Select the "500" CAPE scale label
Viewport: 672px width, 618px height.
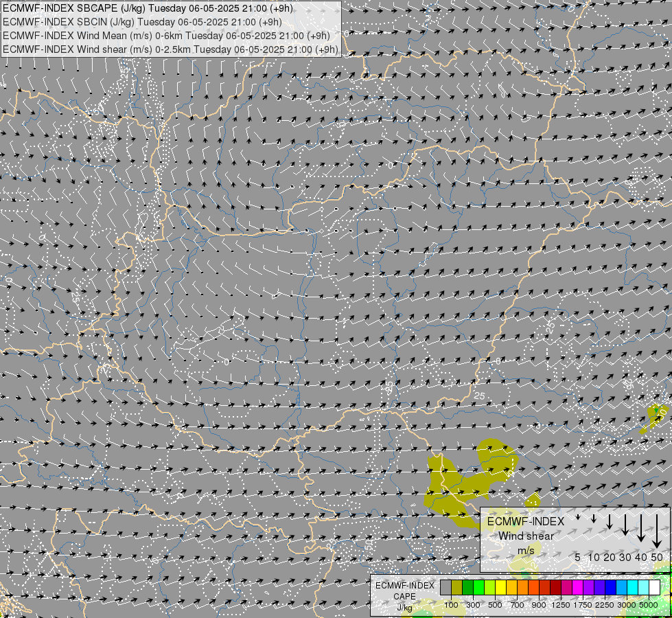[495, 605]
